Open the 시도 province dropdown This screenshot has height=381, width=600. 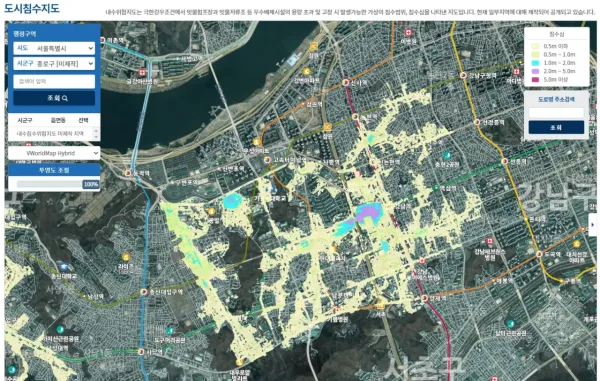pos(54,48)
